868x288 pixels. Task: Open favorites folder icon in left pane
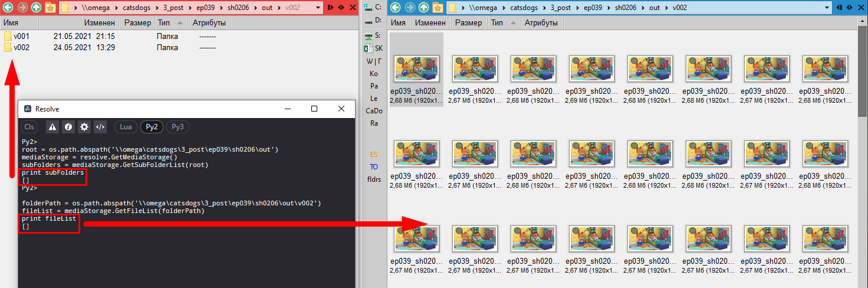click(51, 8)
